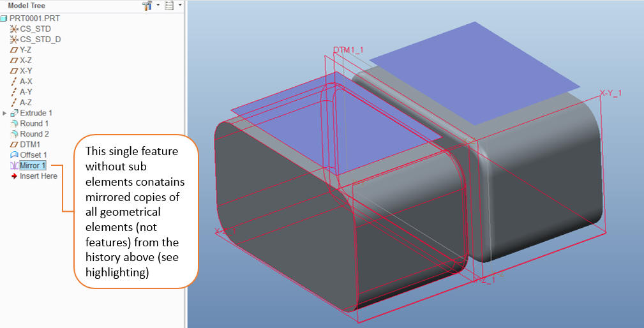Select the DTM1 datum plane
The width and height of the screenshot is (644, 328).
pyautogui.click(x=30, y=144)
